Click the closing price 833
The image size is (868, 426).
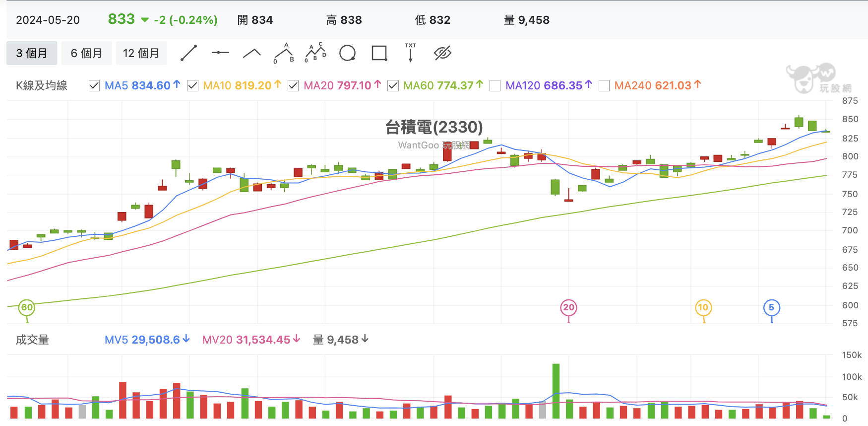(x=122, y=19)
